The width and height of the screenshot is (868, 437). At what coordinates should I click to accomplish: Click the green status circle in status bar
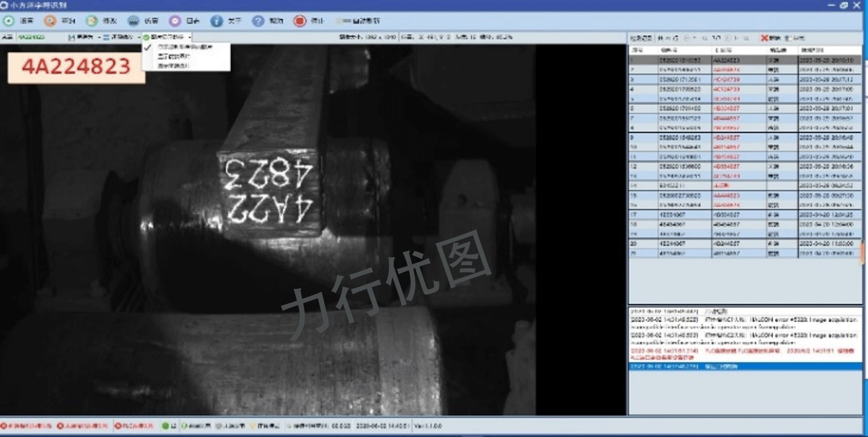coord(165,426)
